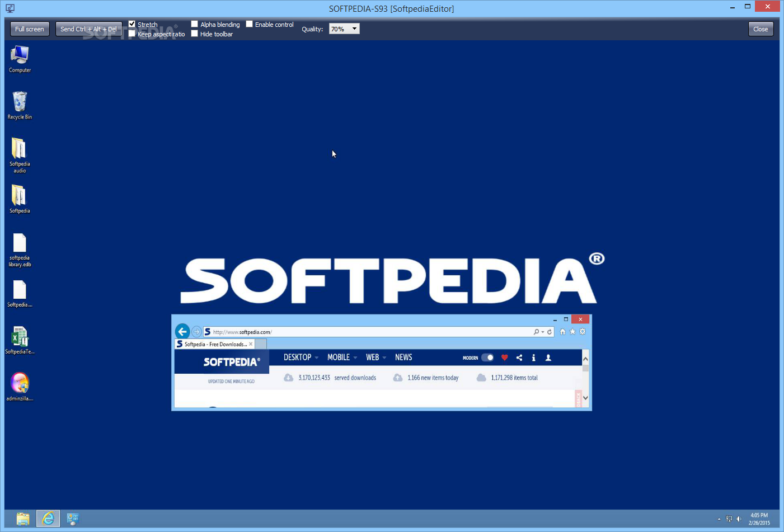784x532 pixels.
Task: Click 'UPDATED ONE MINUTE AGO' text
Action: click(231, 382)
